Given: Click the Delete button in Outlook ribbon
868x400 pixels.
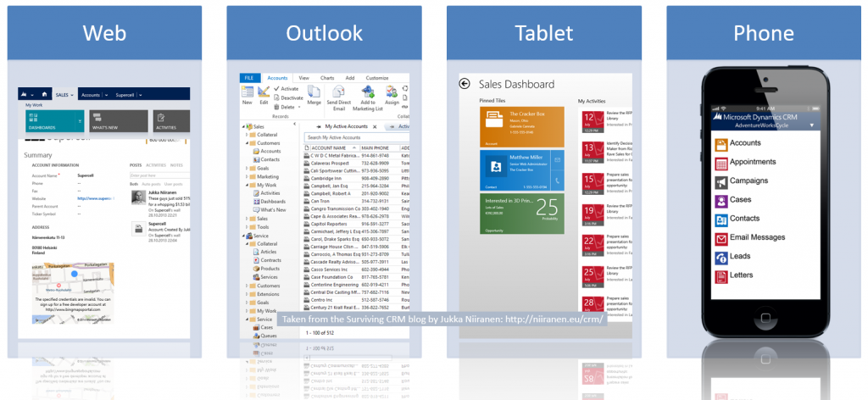Looking at the screenshot, I should click(x=285, y=107).
